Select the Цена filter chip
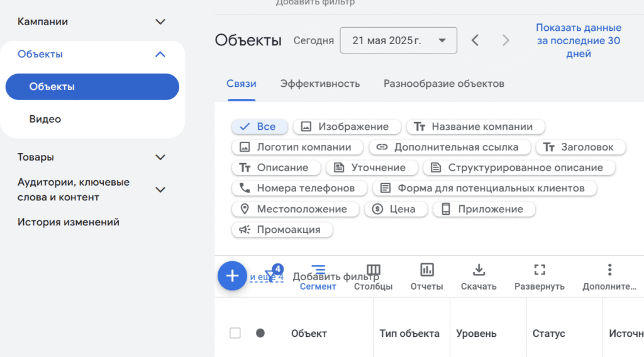This screenshot has width=644, height=357. pyautogui.click(x=396, y=209)
